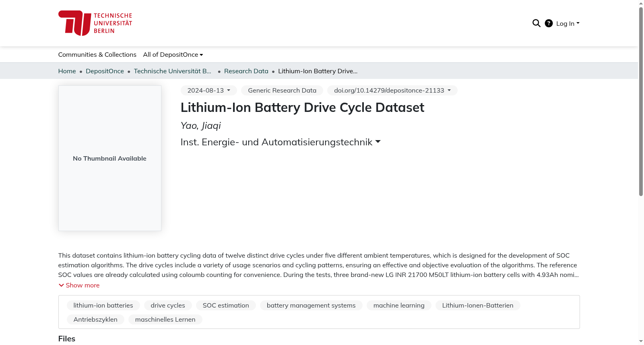This screenshot has width=644, height=345.
Task: Expand the Log In menu
Action: (x=568, y=23)
